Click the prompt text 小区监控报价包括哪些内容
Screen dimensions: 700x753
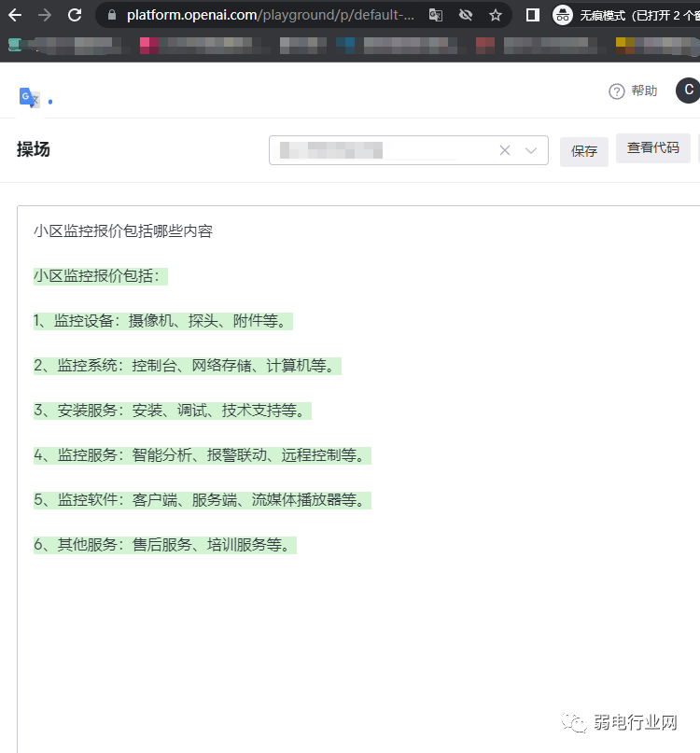[x=123, y=230]
